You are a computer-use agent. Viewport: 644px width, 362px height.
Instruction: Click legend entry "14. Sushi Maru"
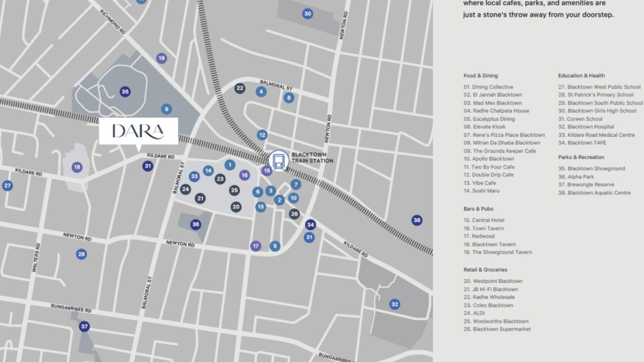(481, 191)
